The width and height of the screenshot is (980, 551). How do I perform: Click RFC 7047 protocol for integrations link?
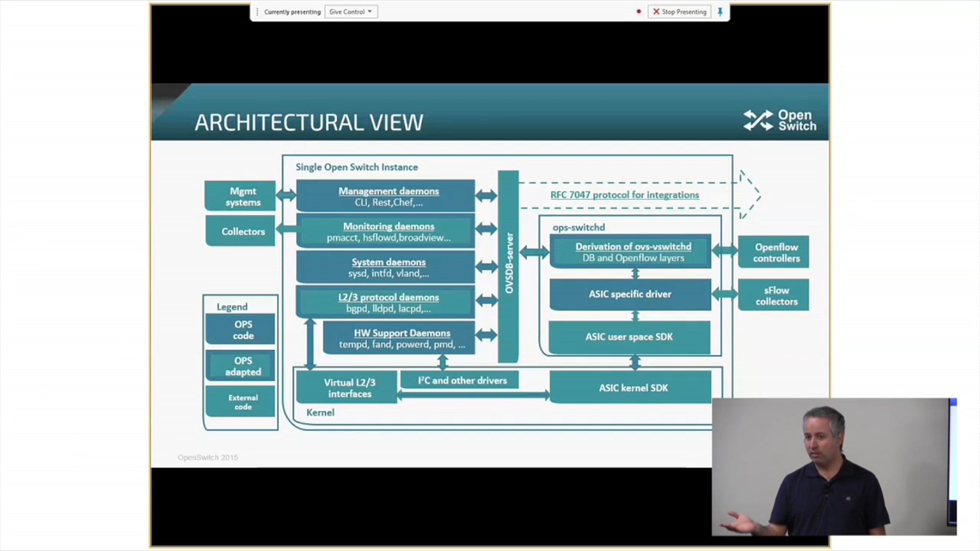coord(624,195)
